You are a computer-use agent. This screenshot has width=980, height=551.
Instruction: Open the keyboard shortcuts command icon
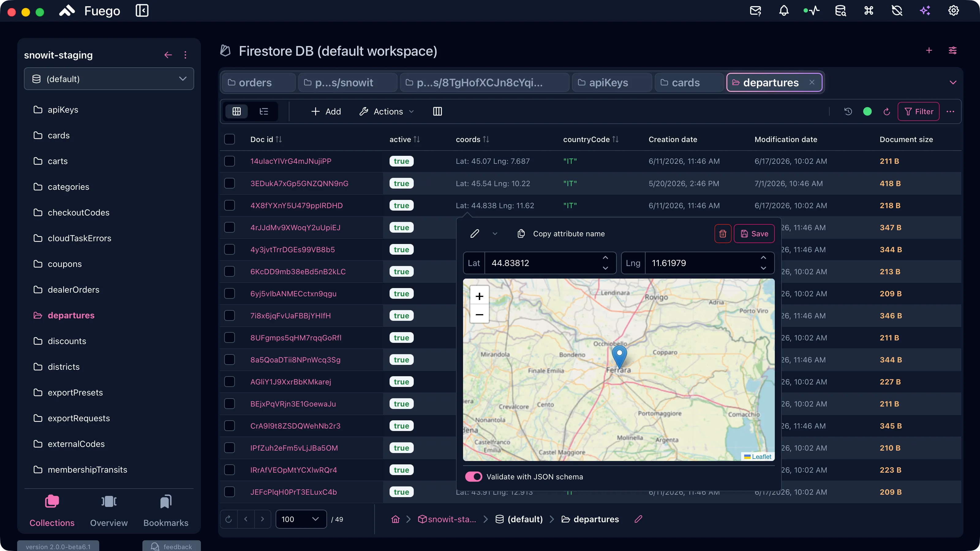coord(869,11)
